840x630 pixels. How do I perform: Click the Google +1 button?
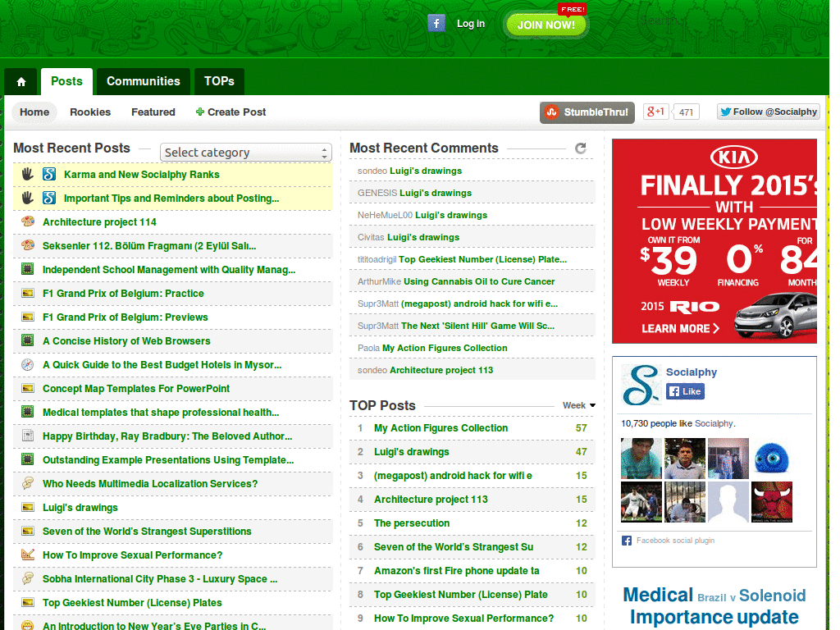[655, 112]
